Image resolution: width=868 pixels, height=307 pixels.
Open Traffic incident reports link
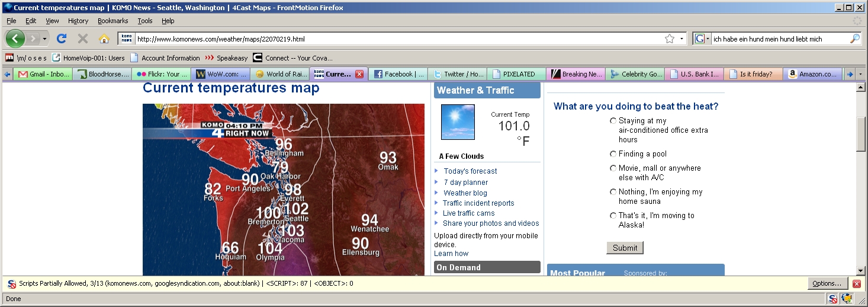click(x=478, y=203)
